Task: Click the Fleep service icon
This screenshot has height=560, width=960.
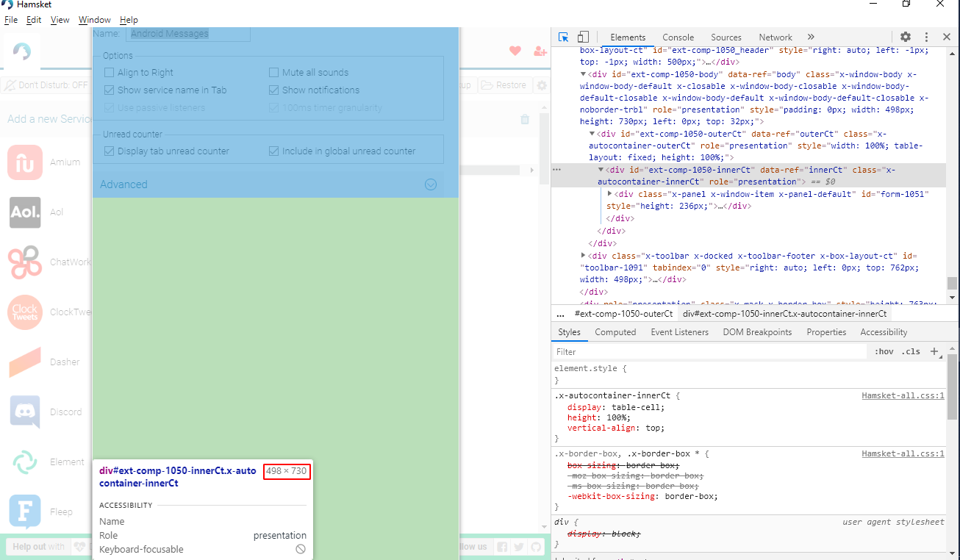Action: [x=25, y=512]
